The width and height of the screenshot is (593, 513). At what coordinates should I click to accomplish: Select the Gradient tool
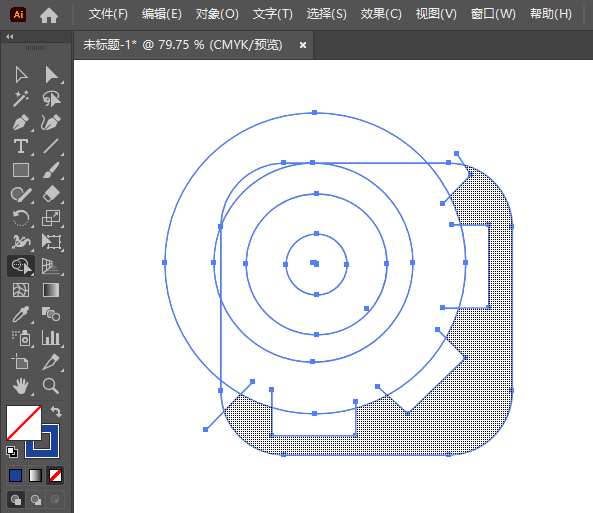51,290
